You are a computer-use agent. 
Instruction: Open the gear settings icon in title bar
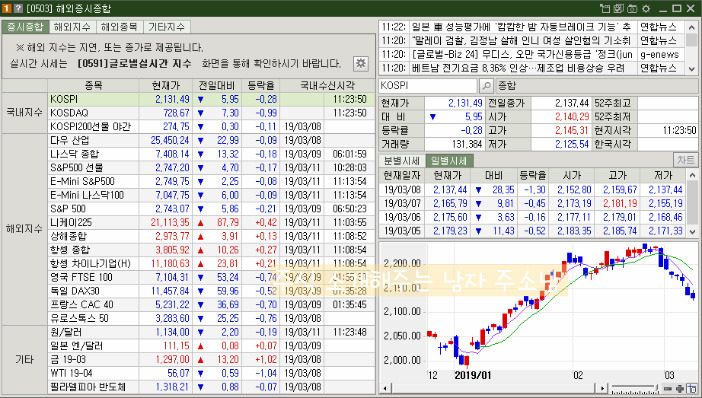point(646,8)
